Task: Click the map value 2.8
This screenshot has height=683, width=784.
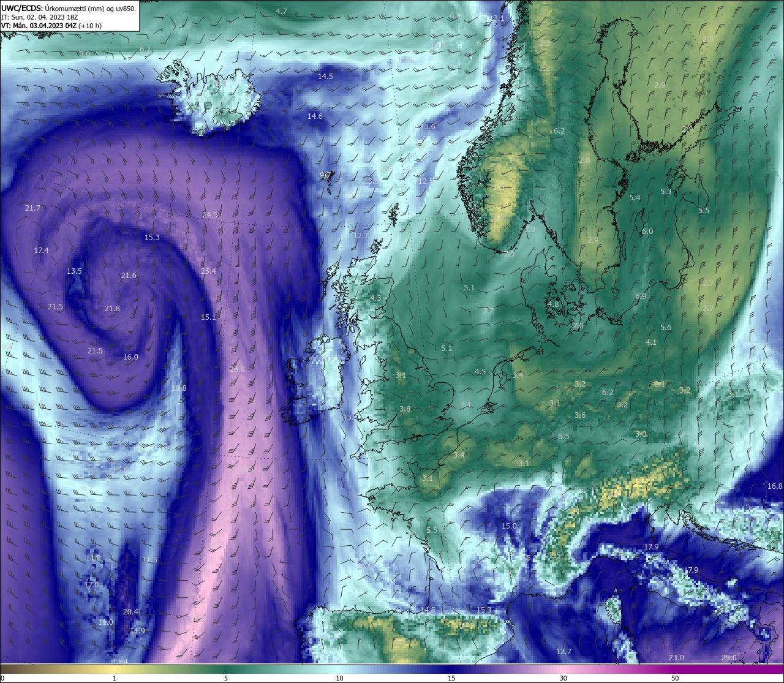Action: (x=584, y=160)
